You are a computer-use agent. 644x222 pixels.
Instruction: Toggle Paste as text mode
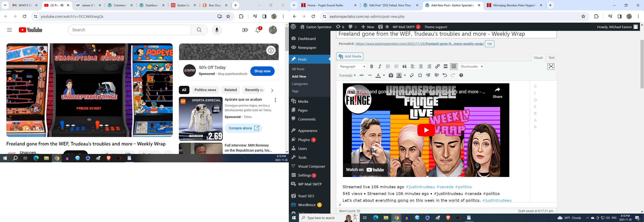(x=391, y=75)
